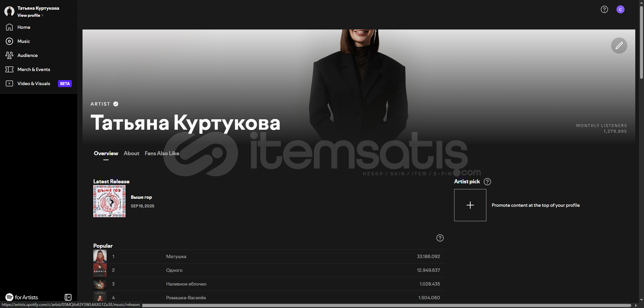Click the BETA badge
This screenshot has height=308, width=644.
65,84
